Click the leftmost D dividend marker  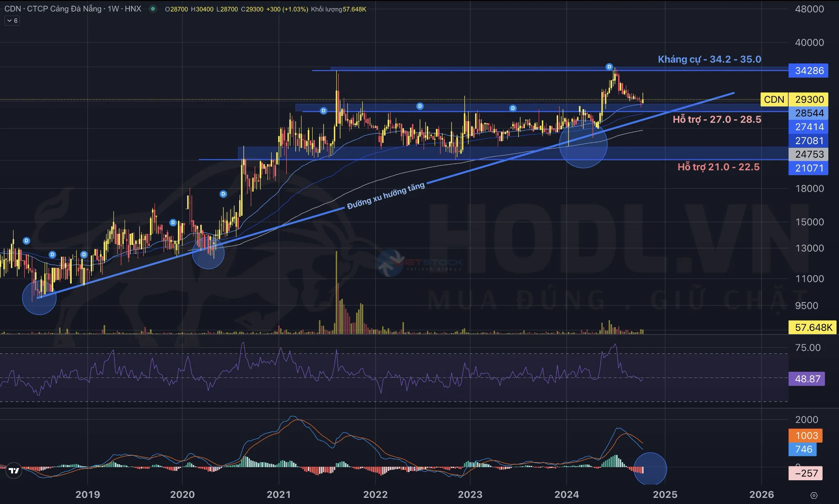tap(27, 241)
